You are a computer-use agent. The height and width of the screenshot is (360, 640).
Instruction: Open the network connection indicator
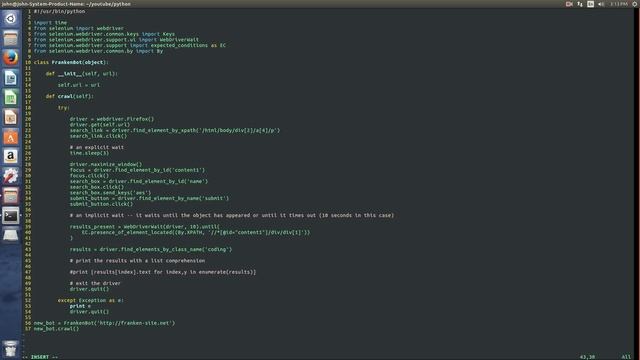(580, 4)
